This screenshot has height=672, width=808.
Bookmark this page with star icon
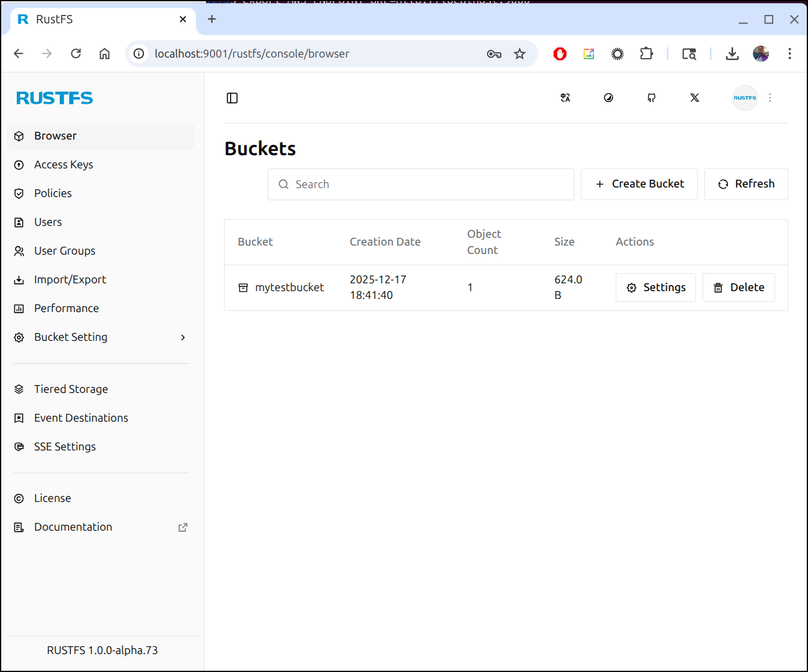tap(519, 54)
